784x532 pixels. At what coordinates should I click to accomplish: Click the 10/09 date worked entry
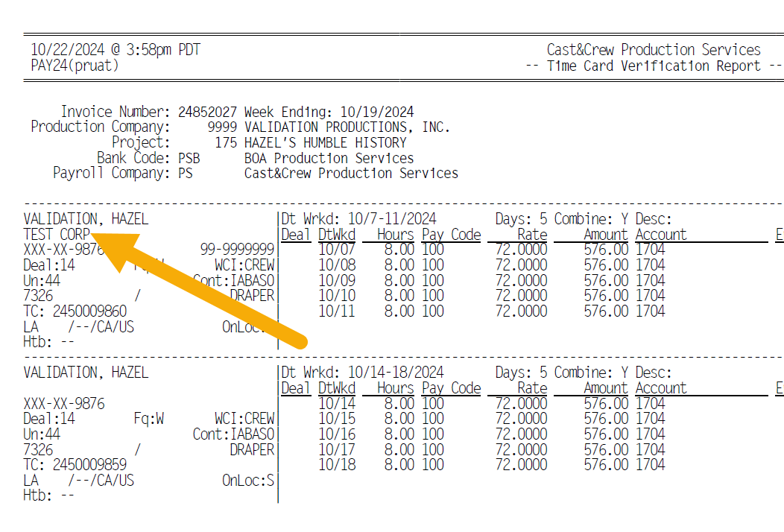point(337,280)
